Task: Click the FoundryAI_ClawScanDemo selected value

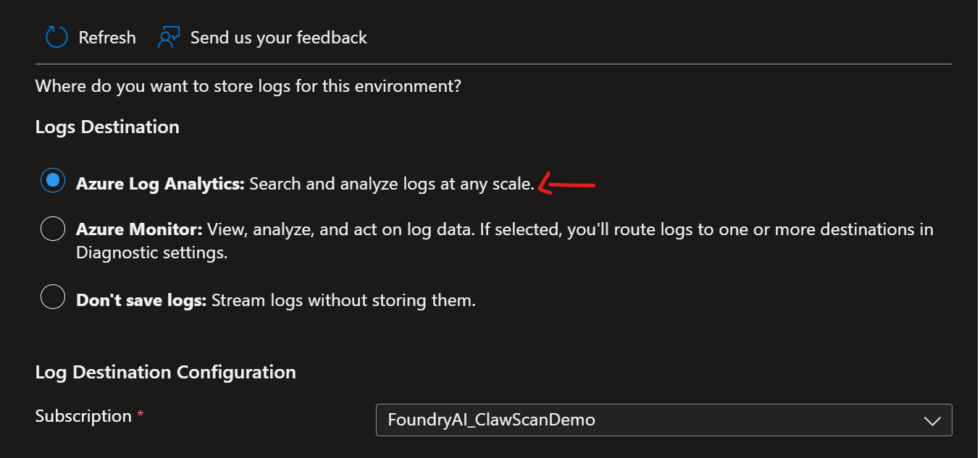Action: click(x=491, y=419)
